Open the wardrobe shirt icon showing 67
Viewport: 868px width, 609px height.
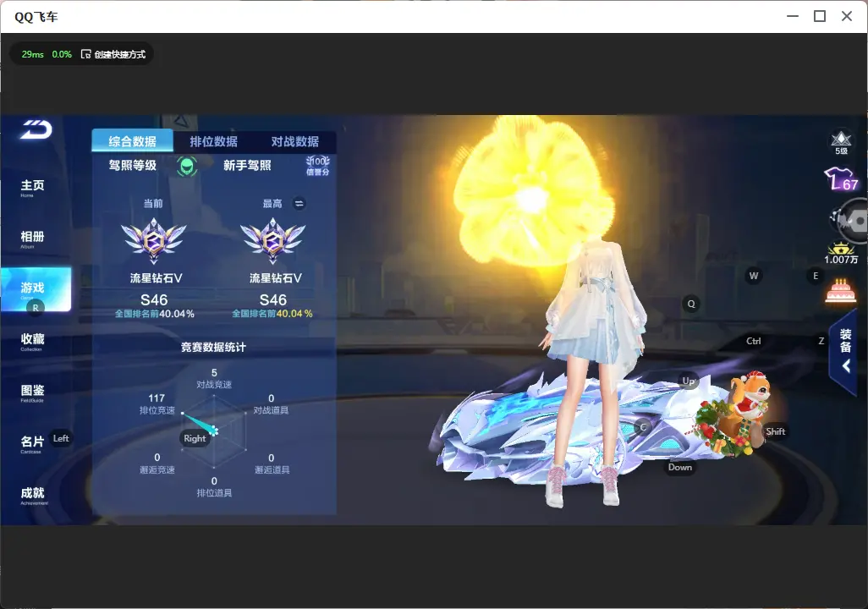841,179
